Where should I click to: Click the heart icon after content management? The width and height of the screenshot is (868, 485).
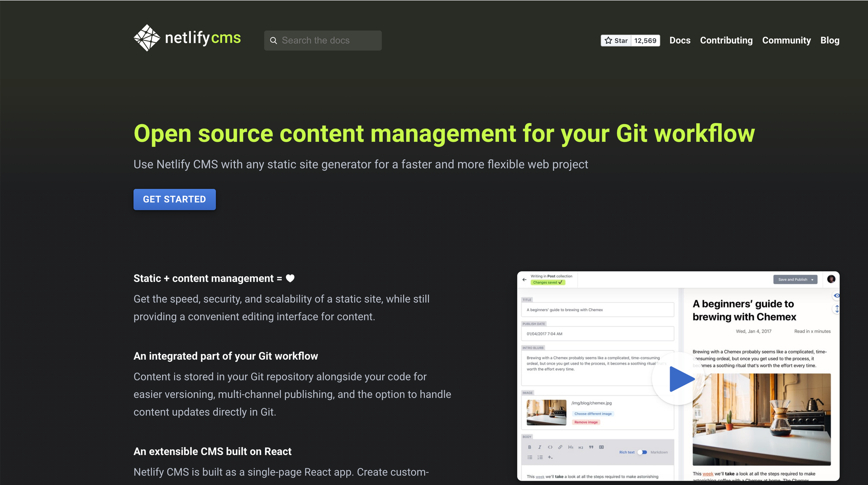click(290, 278)
